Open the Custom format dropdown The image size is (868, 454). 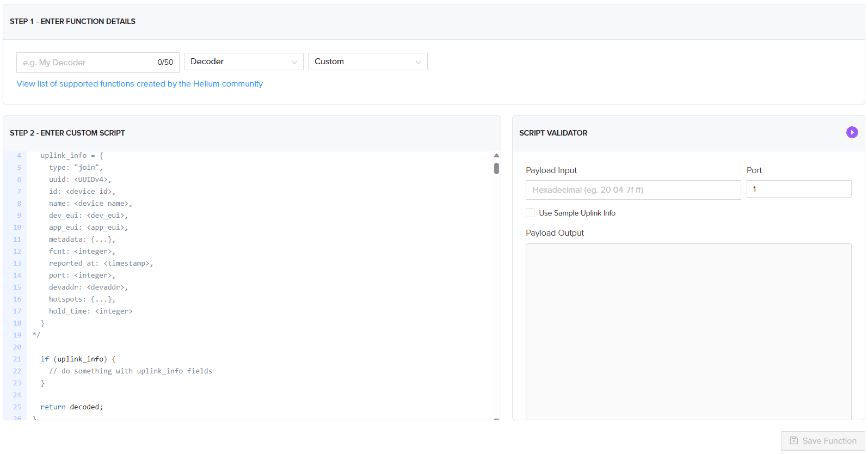tap(368, 62)
